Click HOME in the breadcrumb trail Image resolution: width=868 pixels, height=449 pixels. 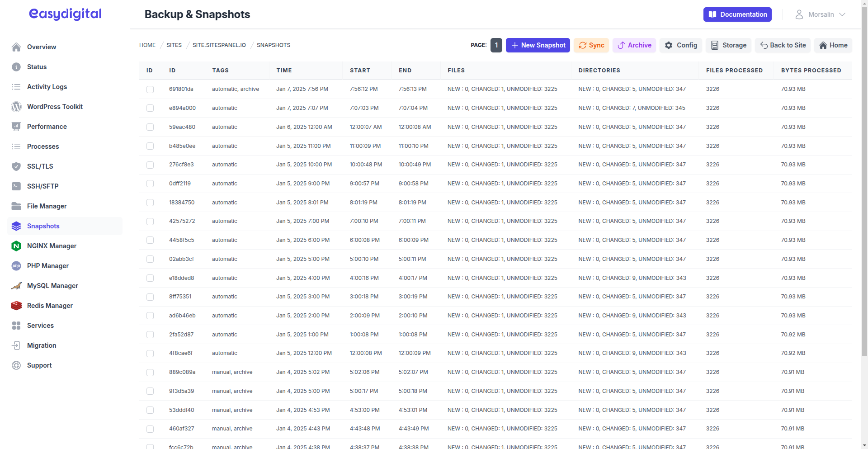point(147,45)
